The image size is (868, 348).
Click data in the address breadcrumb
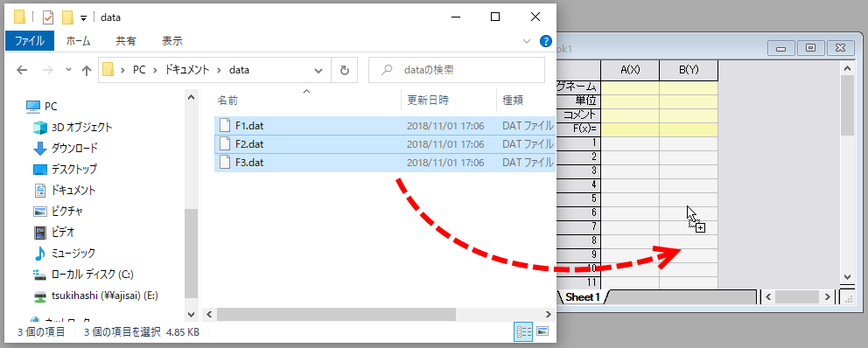(x=239, y=70)
